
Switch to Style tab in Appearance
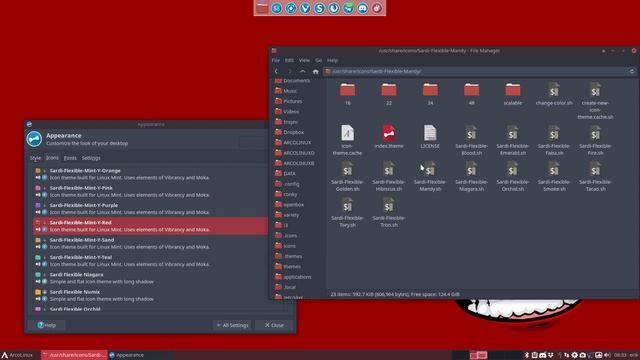click(x=36, y=158)
